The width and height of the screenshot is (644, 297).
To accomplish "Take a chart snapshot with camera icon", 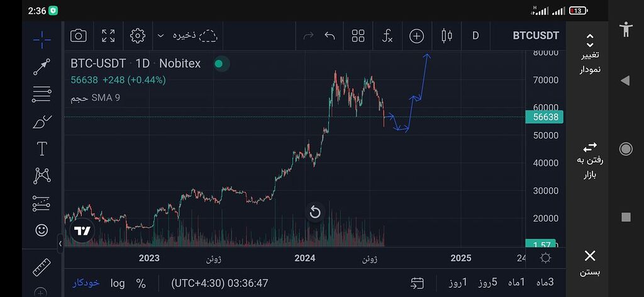I will point(79,36).
